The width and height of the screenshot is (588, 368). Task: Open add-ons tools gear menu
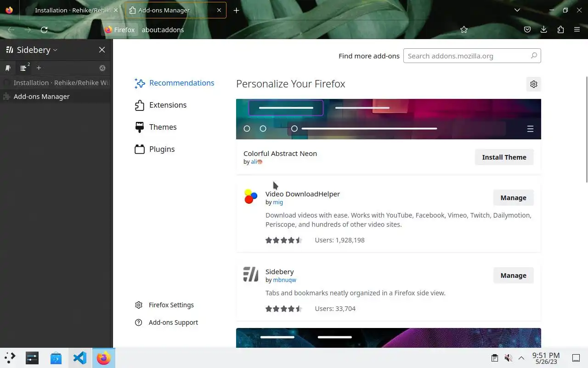[x=533, y=84]
